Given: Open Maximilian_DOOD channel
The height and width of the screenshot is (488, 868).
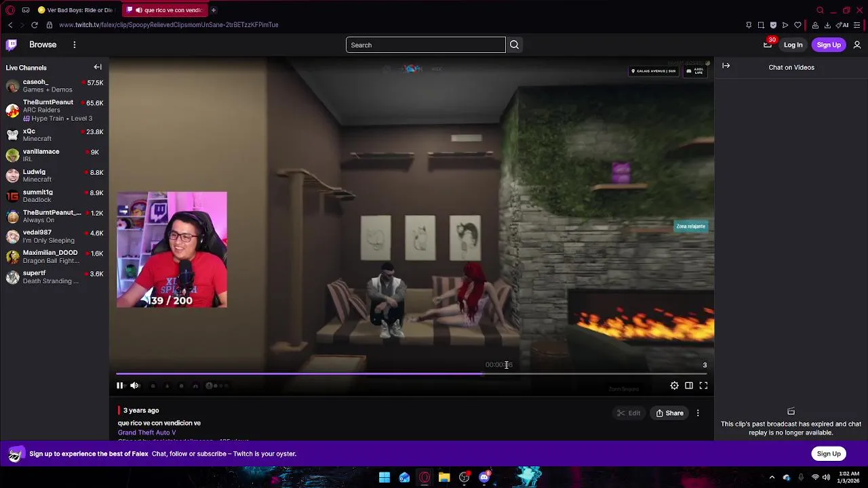Looking at the screenshot, I should tap(54, 256).
